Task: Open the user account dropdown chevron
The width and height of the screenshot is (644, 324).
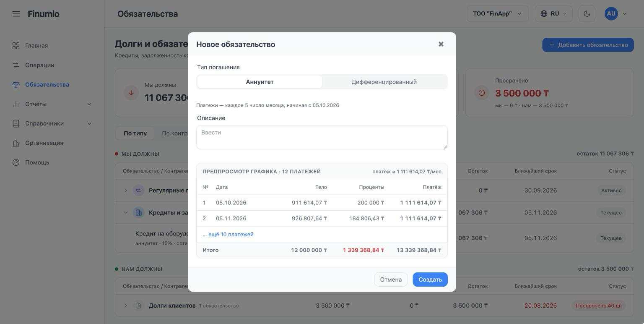Action: click(625, 14)
